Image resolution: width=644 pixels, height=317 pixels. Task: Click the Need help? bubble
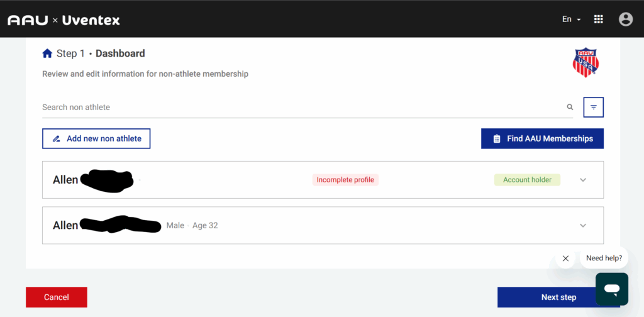click(604, 258)
